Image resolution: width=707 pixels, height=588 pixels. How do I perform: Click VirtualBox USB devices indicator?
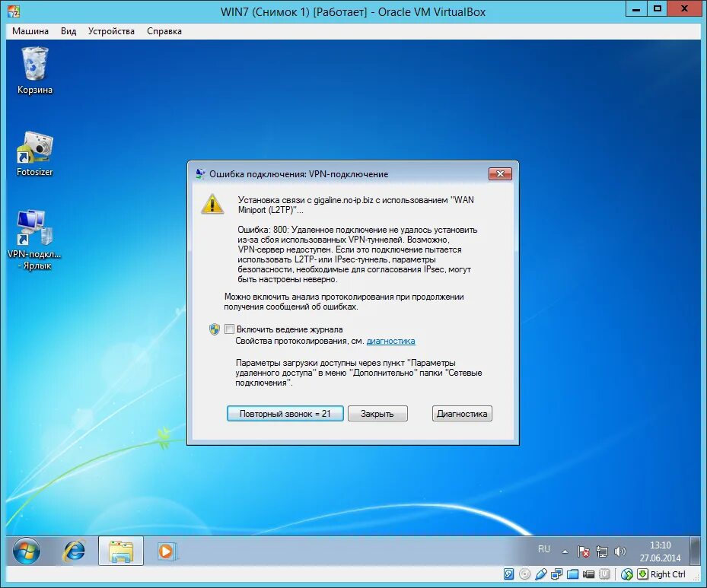(540, 574)
